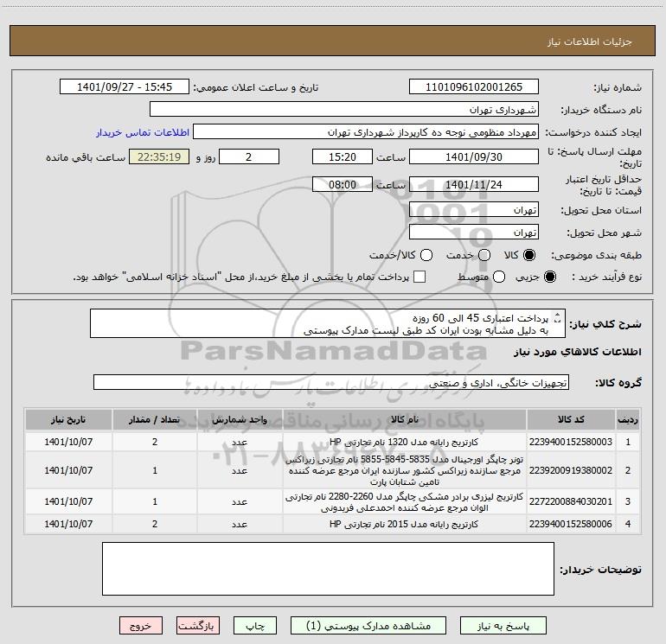Click the نام کالا column header

coord(405,419)
